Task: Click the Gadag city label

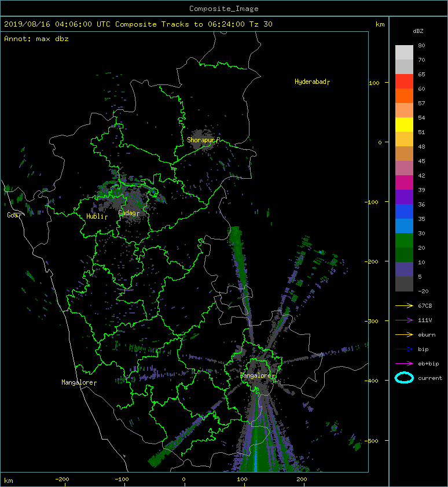Action: pos(127,213)
